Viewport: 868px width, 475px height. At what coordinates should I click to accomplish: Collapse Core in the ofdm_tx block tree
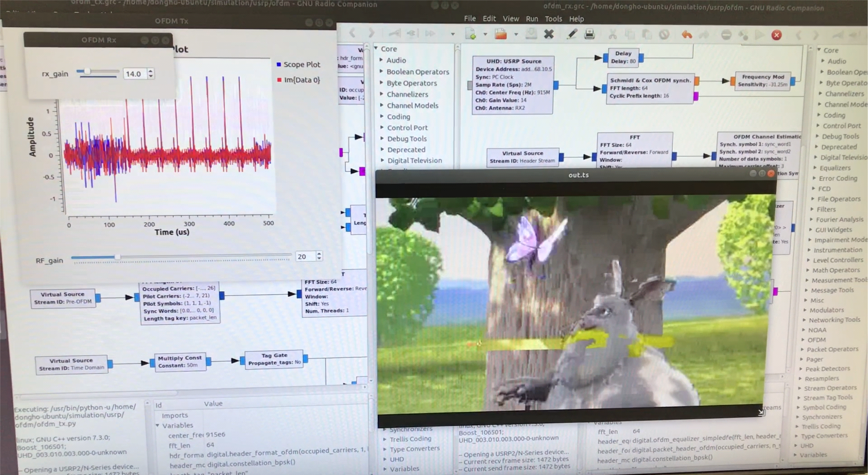point(376,49)
